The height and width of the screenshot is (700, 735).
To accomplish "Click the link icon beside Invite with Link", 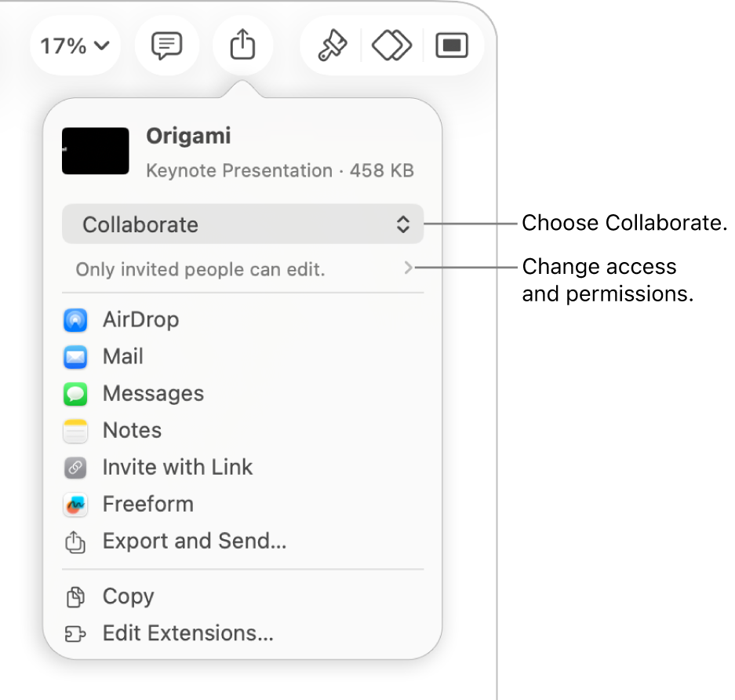I will tap(75, 467).
